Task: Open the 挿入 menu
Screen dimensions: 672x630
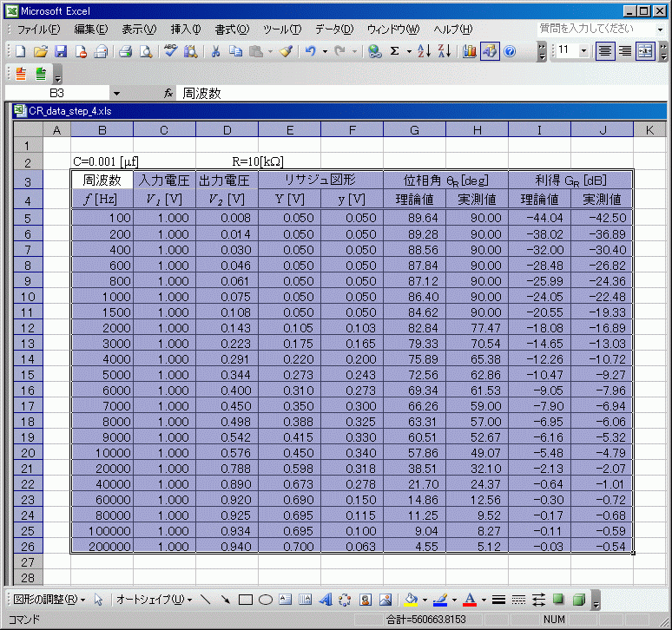Action: (x=186, y=30)
